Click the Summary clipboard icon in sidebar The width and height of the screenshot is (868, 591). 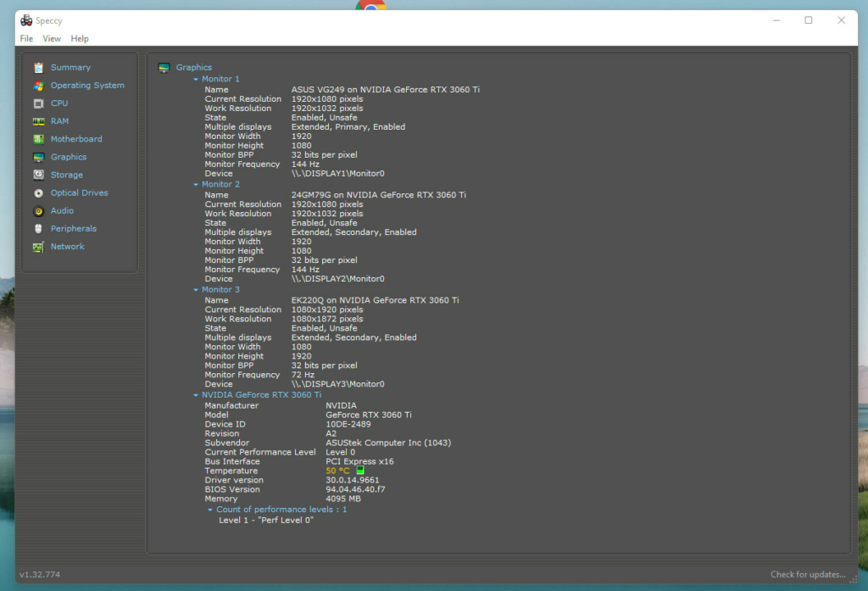(x=38, y=68)
